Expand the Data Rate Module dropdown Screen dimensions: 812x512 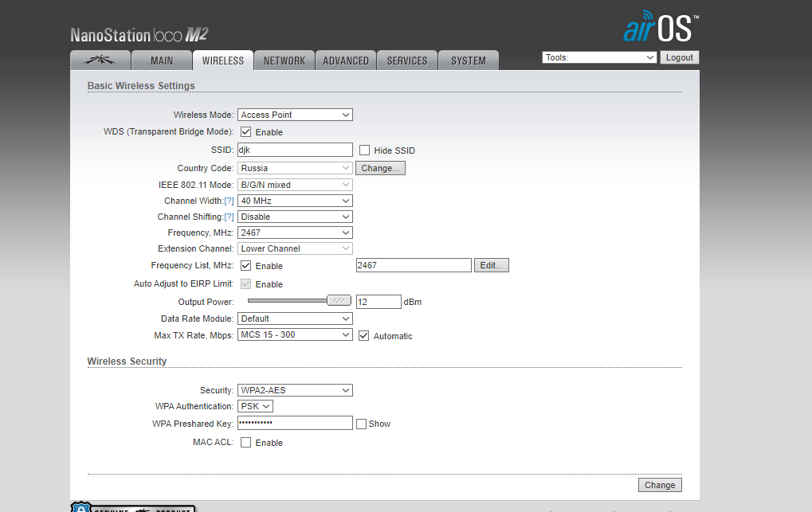coord(295,319)
